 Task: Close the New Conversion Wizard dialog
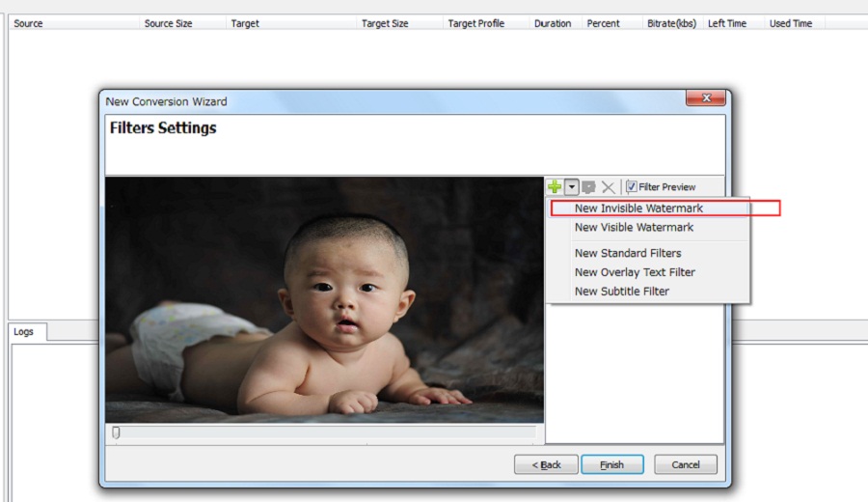pyautogui.click(x=706, y=98)
